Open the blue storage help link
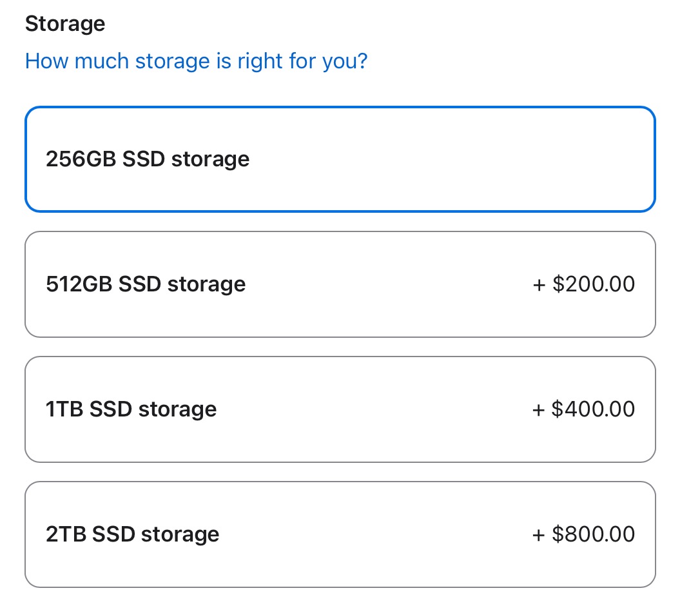The height and width of the screenshot is (606, 700). 196,62
